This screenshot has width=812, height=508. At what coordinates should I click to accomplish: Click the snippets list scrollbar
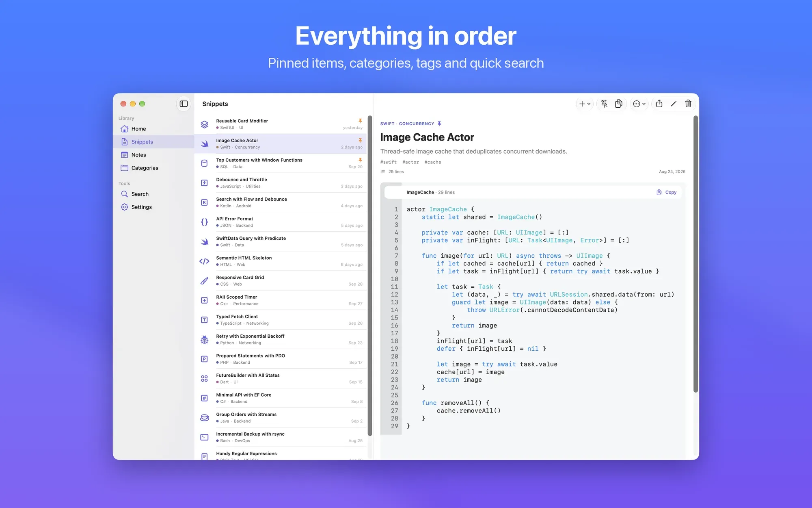(370, 276)
